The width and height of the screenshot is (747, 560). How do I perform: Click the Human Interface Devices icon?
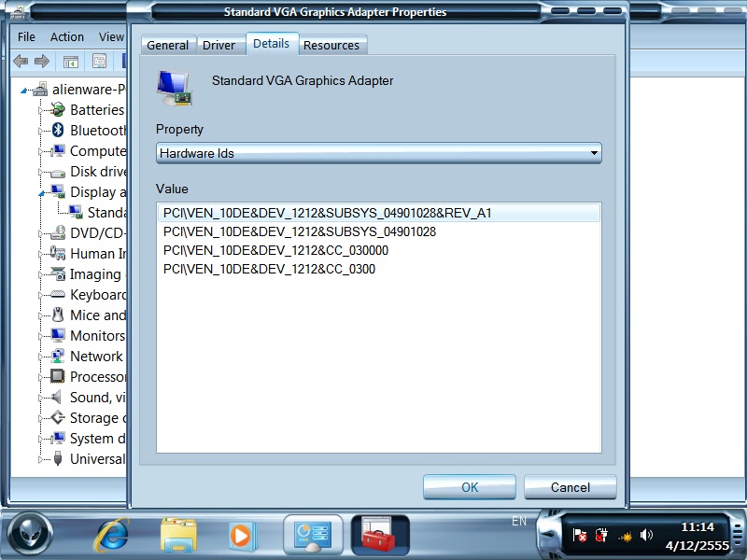coord(58,253)
